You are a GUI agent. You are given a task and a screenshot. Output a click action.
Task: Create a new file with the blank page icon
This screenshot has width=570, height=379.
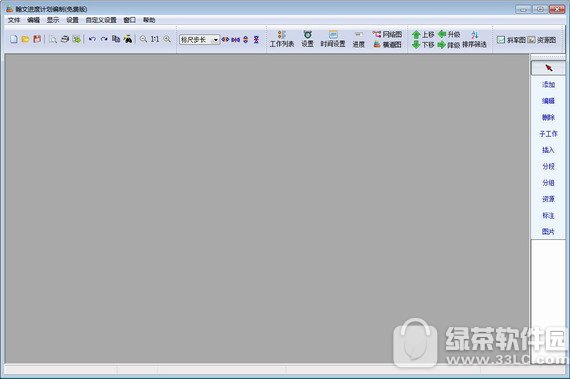14,39
